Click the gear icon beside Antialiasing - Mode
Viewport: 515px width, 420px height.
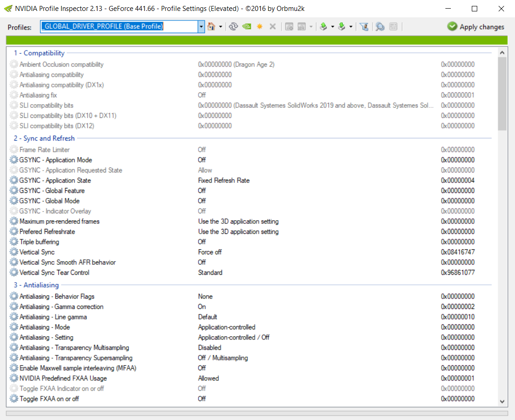click(14, 327)
